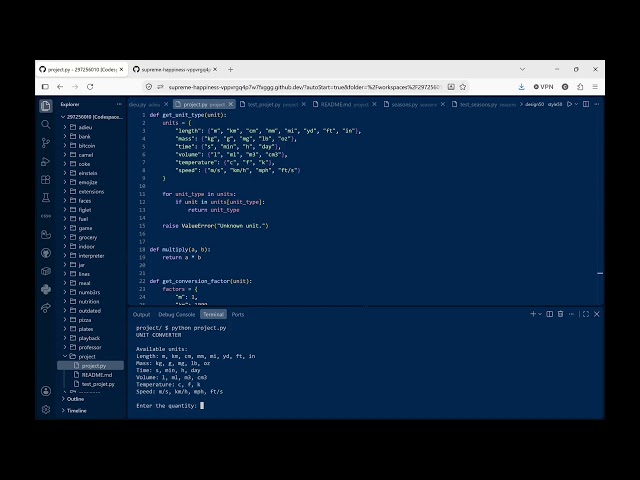The image size is (640, 480).
Task: Open a new browser tab
Action: [231, 69]
